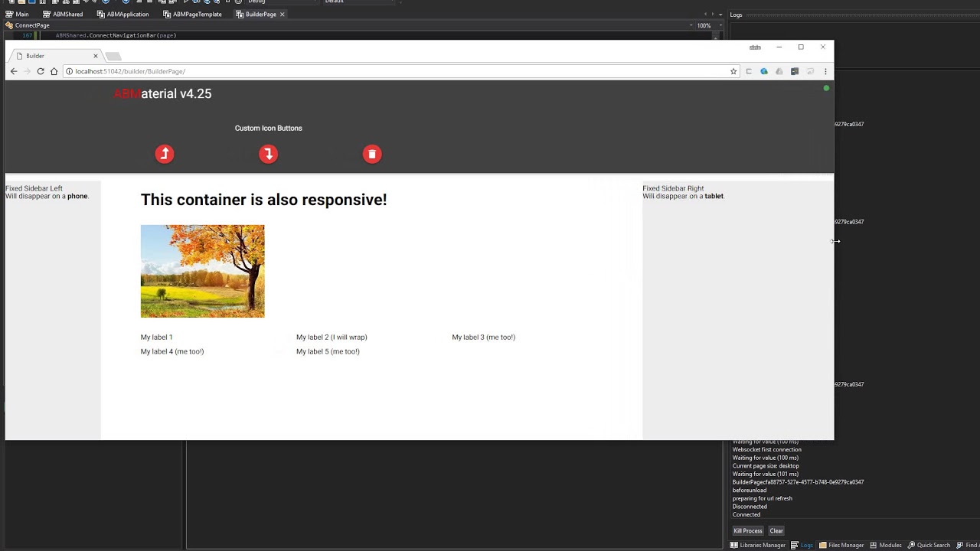Screen dimensions: 980x551
Task: Click the red up-arrow custom icon button
Action: [x=165, y=154]
